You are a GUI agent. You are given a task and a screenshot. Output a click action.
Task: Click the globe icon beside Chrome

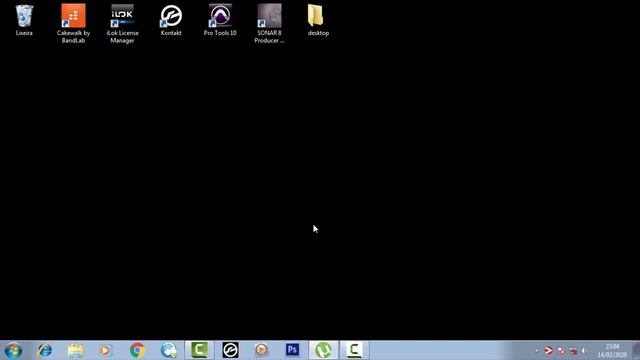pyautogui.click(x=169, y=350)
